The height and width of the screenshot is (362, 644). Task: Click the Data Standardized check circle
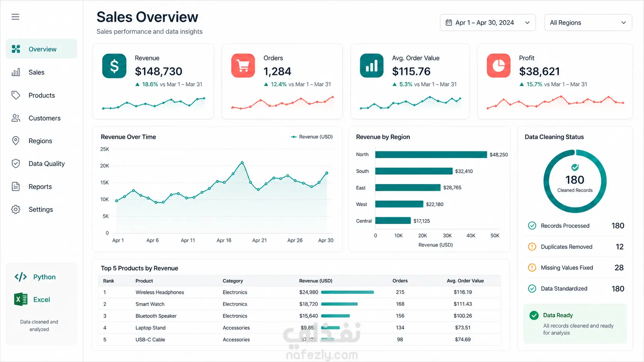(x=532, y=289)
